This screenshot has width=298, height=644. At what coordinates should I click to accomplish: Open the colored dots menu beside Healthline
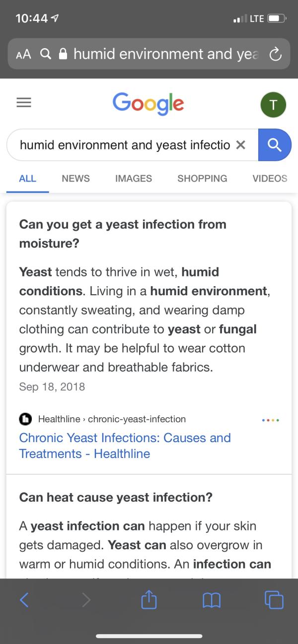tap(270, 420)
